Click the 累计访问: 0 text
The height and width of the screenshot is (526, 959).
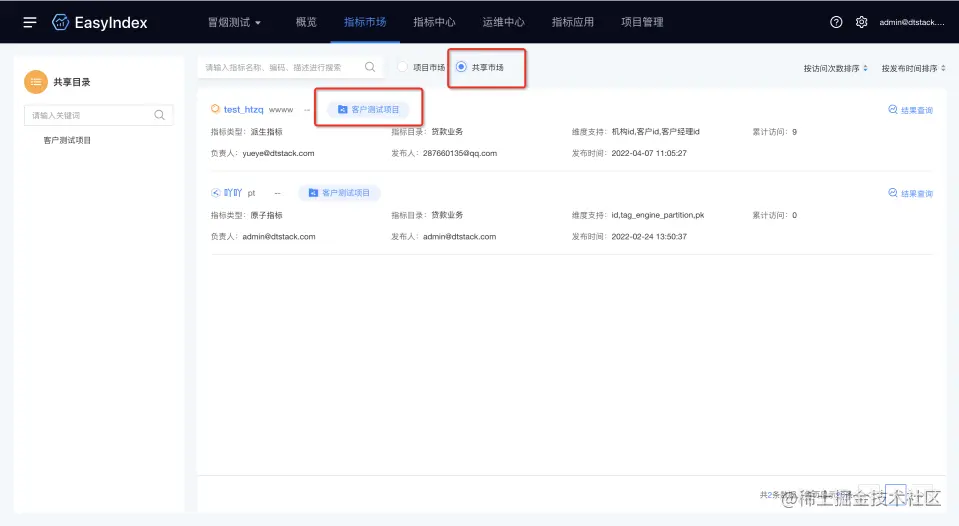(x=774, y=215)
